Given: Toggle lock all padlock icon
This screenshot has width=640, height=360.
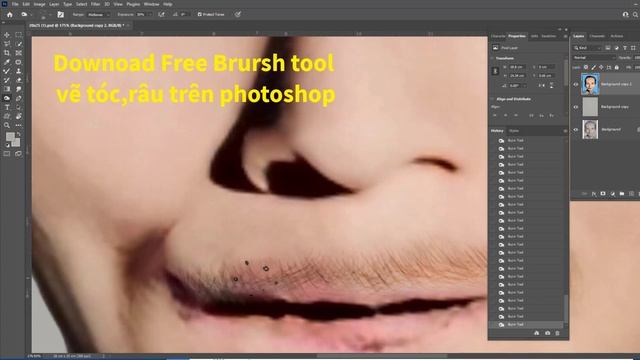Looking at the screenshot, I should (617, 67).
